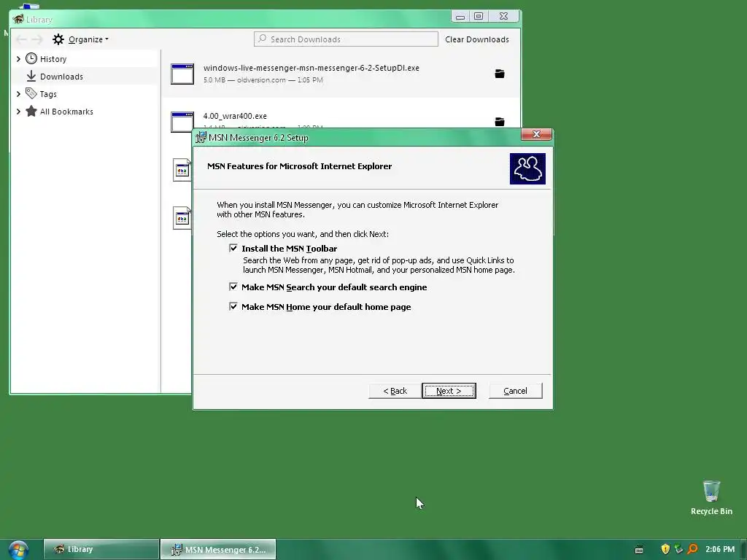Focus the Search Downloads field
747x560 pixels.
(346, 39)
